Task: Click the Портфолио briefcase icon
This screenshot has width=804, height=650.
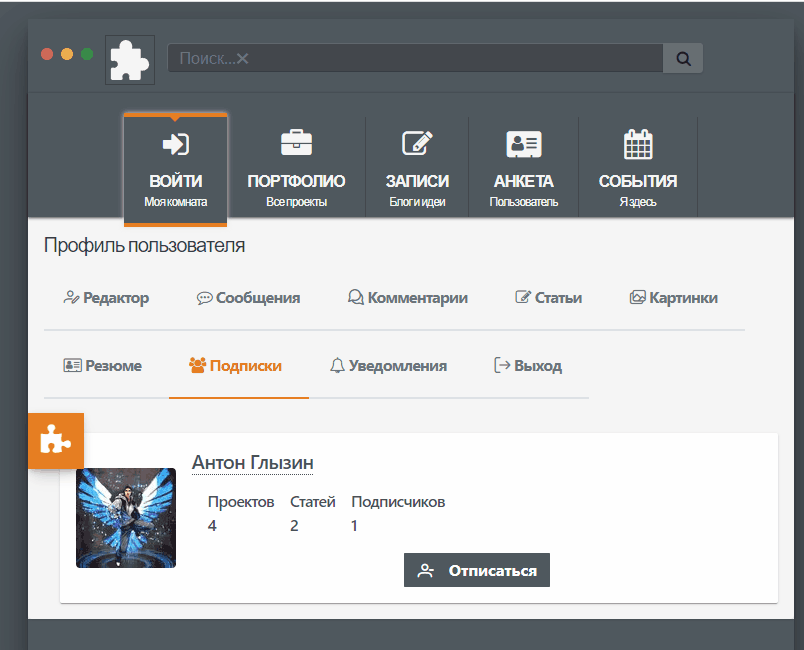Action: point(296,143)
